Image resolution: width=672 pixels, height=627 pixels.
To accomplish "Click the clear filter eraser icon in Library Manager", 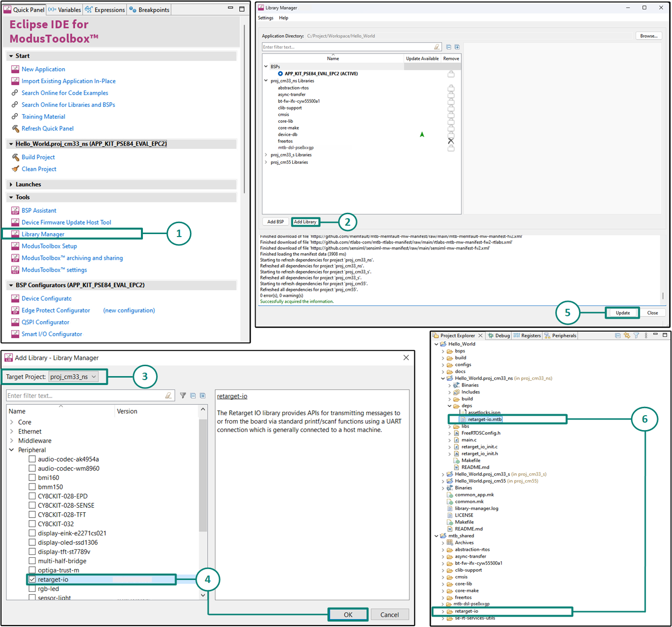I will tap(437, 47).
